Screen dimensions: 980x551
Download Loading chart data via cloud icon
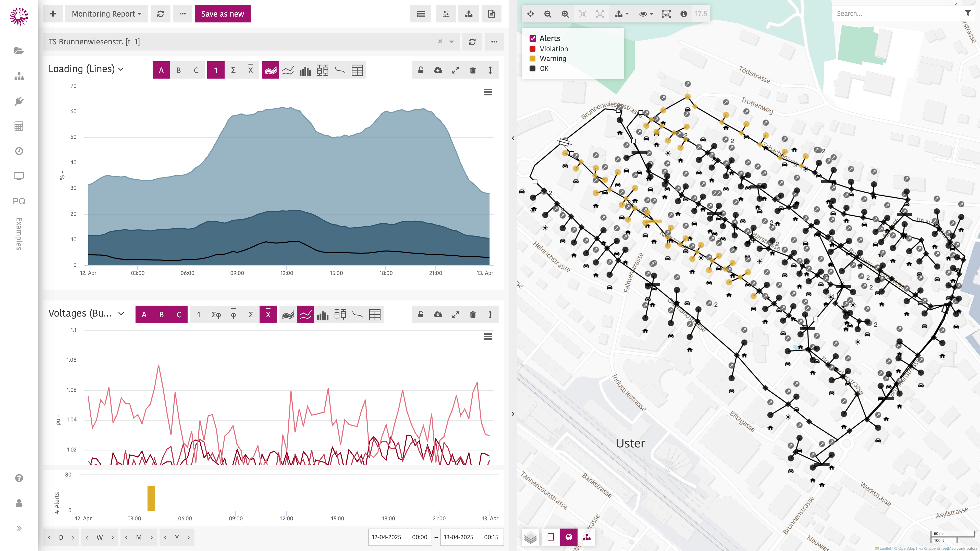pyautogui.click(x=438, y=70)
